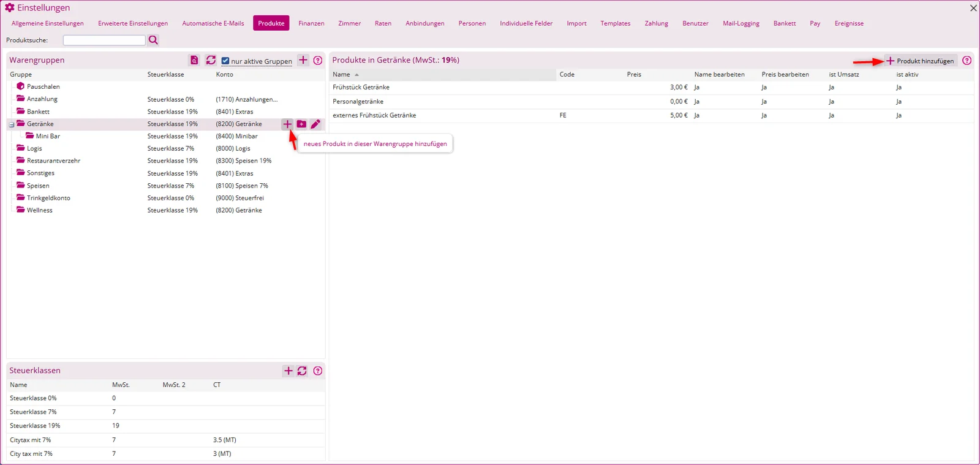
Task: Add a new Steuerklasse with the plus icon
Action: click(x=288, y=371)
